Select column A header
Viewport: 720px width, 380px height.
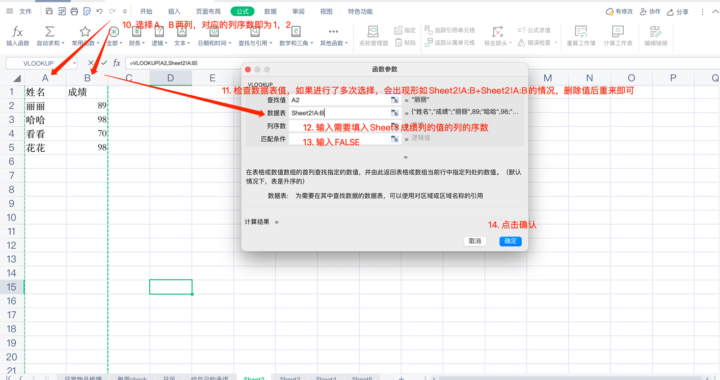pos(45,78)
